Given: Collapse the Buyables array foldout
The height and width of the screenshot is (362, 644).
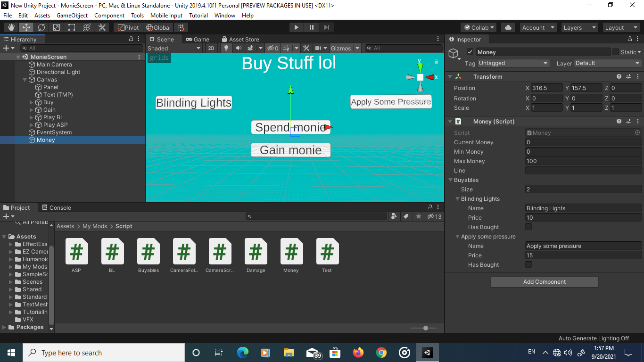Looking at the screenshot, I should [x=450, y=180].
